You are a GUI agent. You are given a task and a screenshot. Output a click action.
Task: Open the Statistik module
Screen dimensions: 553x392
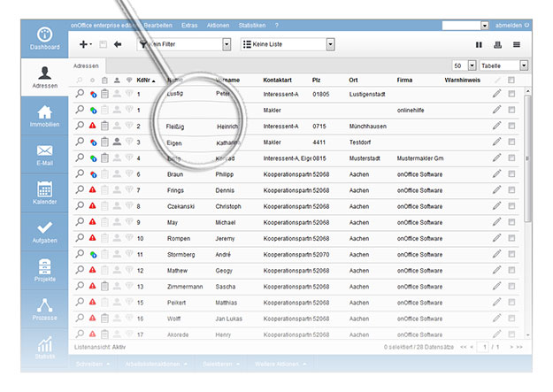tap(44, 347)
